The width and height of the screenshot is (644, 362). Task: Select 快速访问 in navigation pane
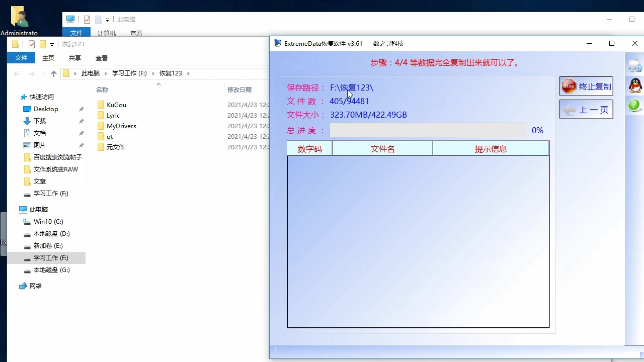coord(41,97)
